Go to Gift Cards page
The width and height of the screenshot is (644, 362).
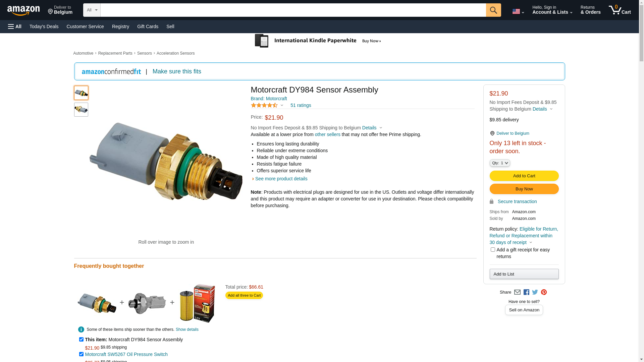coord(148,26)
